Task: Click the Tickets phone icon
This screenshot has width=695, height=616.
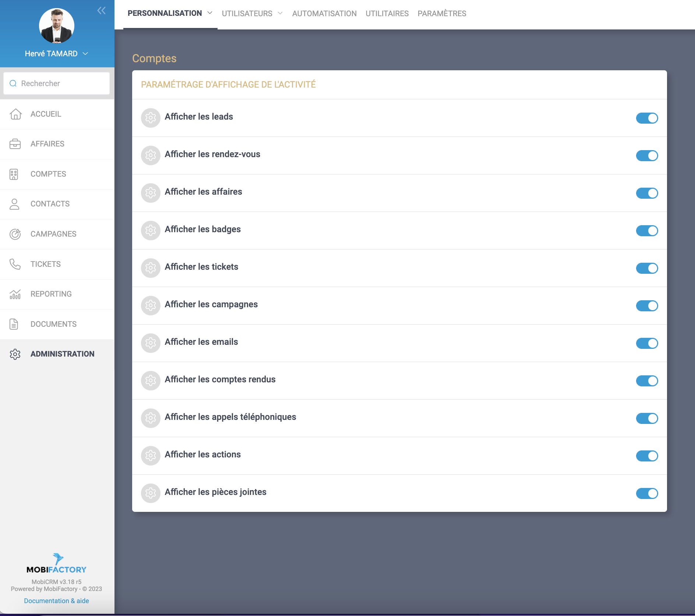Action: [x=15, y=264]
